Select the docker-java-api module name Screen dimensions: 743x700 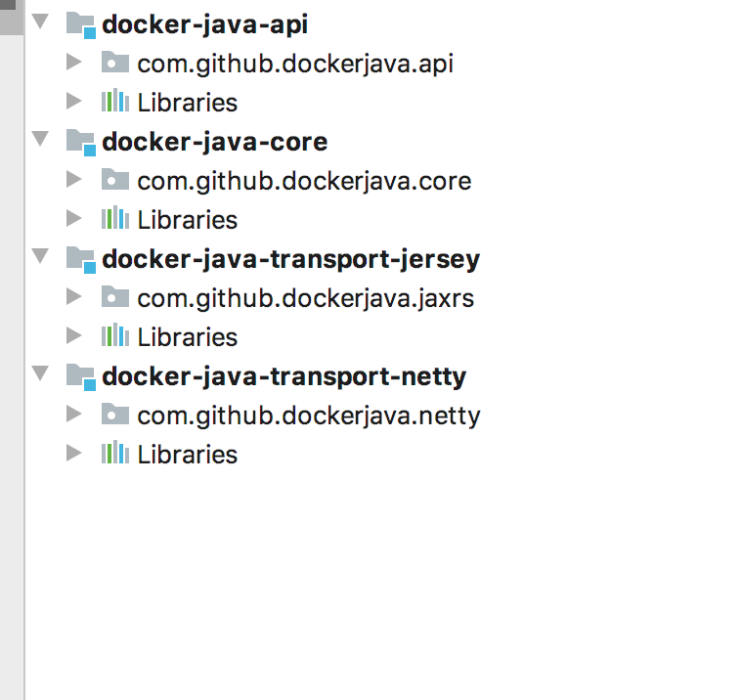(x=204, y=24)
